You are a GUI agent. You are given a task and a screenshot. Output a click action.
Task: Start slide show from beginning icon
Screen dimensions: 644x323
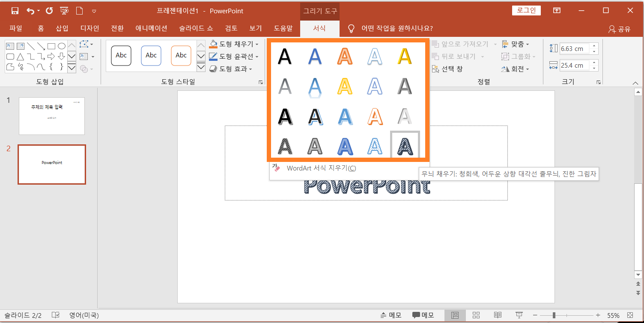(x=64, y=11)
